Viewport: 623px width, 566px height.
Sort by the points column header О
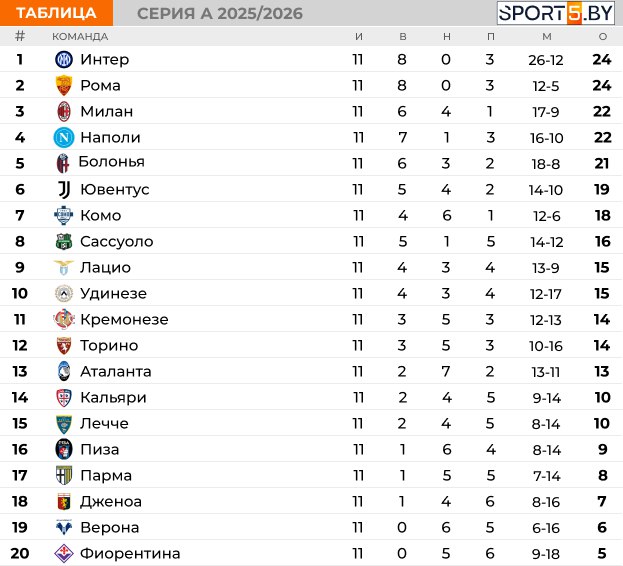coord(602,36)
